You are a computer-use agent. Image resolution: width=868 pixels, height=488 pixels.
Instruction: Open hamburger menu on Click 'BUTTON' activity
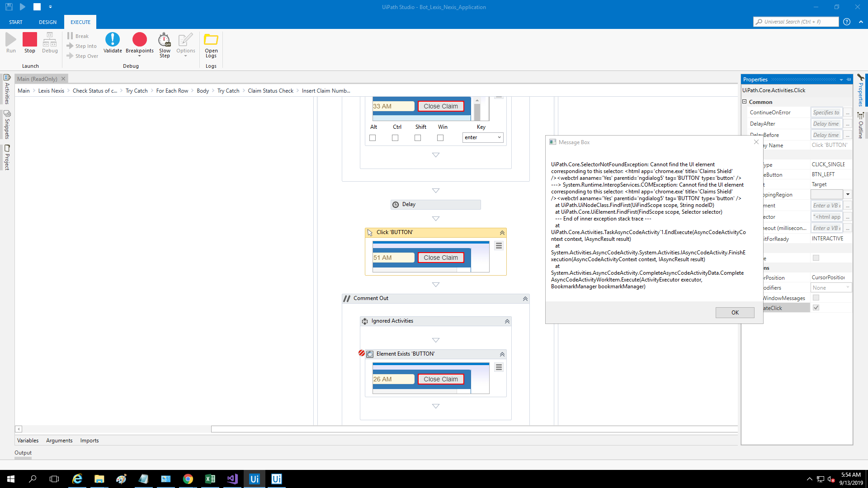(499, 246)
